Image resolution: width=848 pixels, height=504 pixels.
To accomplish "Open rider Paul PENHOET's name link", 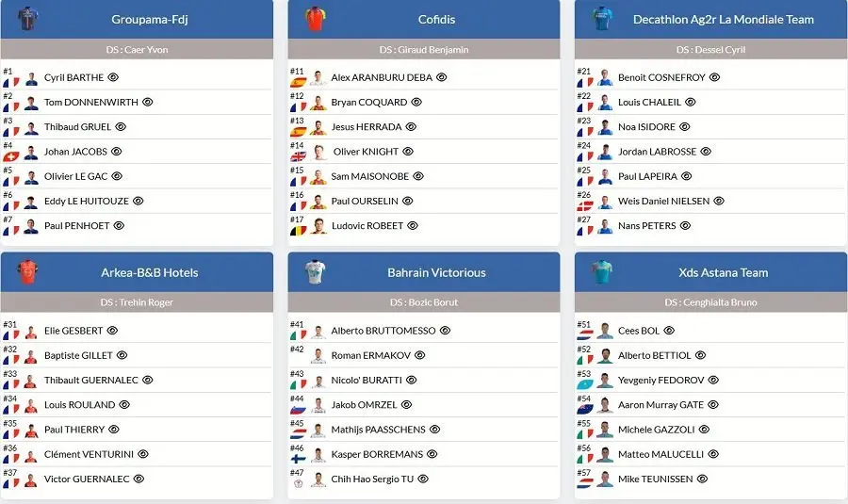I will [x=76, y=226].
